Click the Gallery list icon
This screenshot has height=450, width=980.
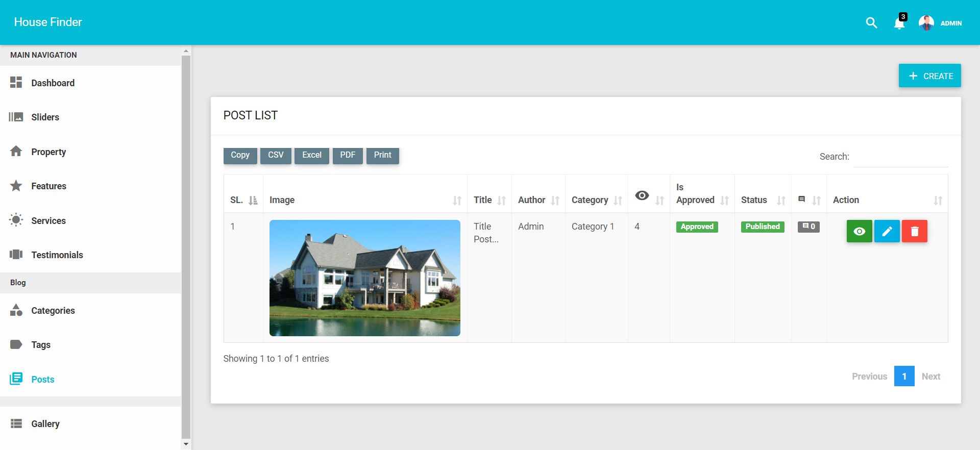(x=16, y=423)
